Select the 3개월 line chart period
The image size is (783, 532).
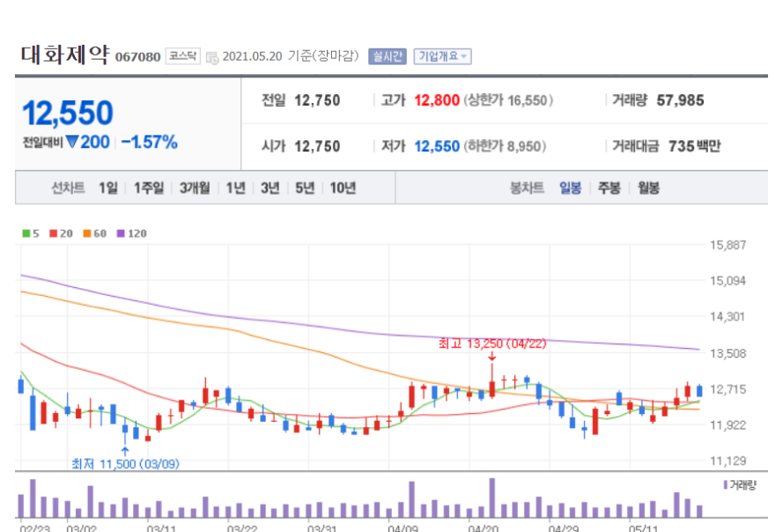pos(195,188)
